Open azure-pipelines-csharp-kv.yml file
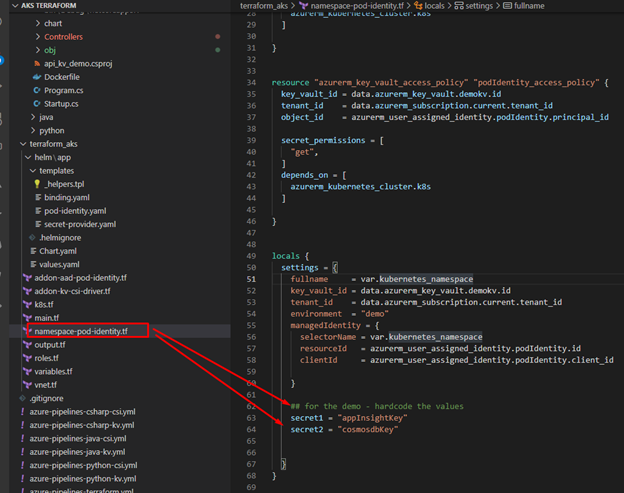Screen dimensions: 624x493 click(82, 425)
